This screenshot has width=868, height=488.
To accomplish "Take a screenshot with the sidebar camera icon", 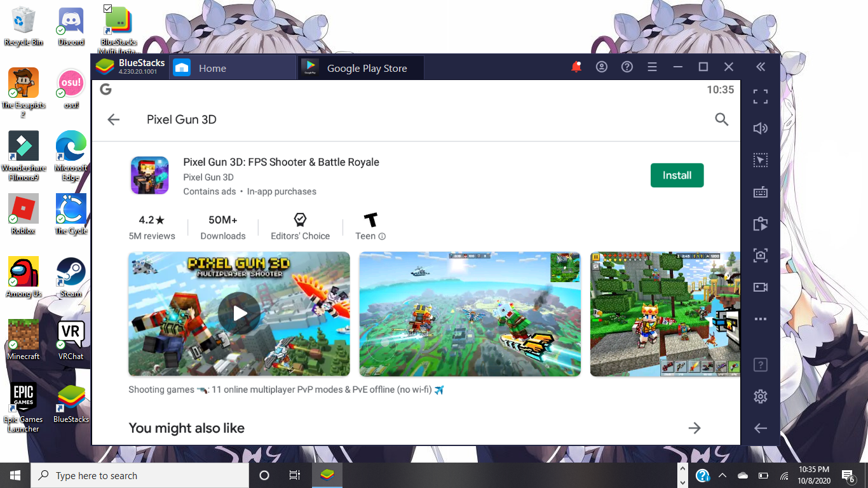I will 761,255.
